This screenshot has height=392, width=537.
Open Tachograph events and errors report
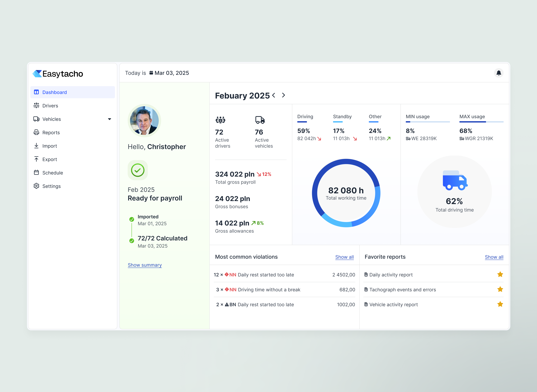coord(403,289)
